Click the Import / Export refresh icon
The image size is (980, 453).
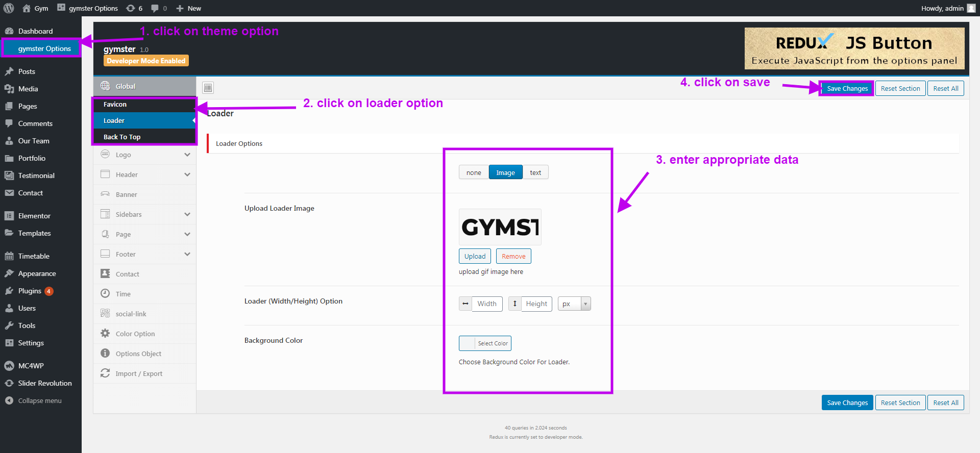pyautogui.click(x=105, y=373)
